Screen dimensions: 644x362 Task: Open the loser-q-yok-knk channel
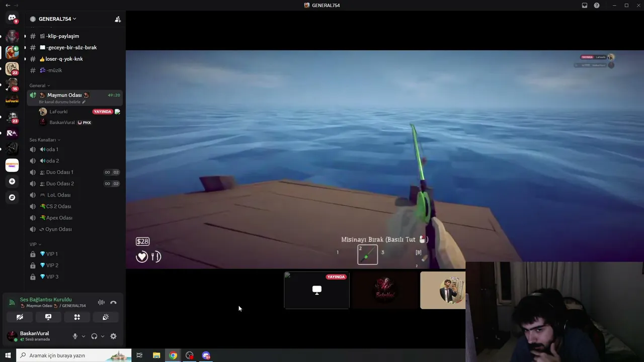(x=74, y=59)
